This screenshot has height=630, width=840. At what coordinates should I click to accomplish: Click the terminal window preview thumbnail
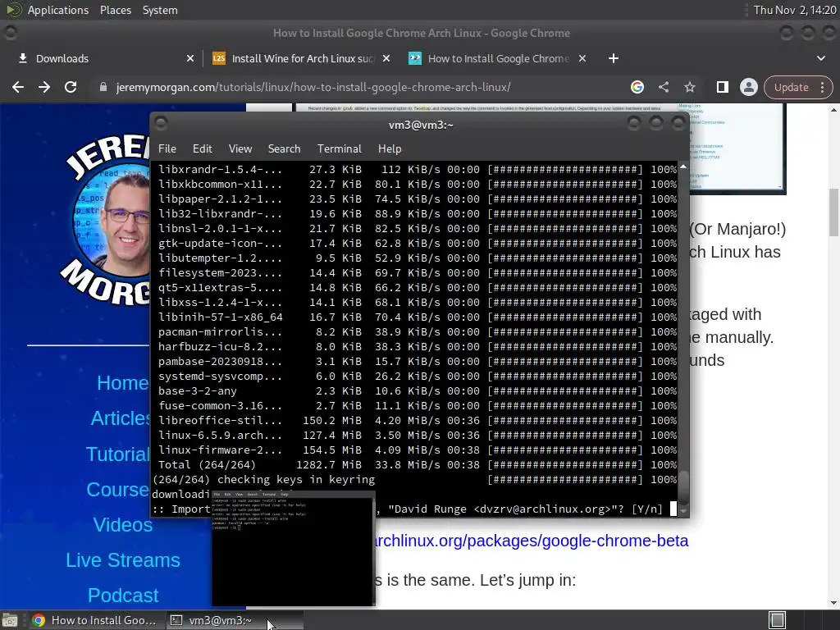coord(293,548)
